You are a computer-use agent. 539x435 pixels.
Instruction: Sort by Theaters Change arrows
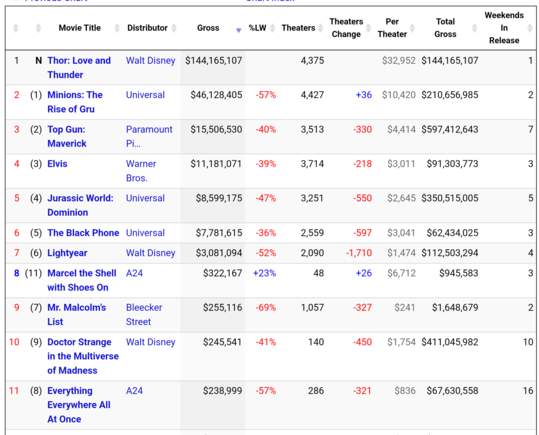coord(368,28)
